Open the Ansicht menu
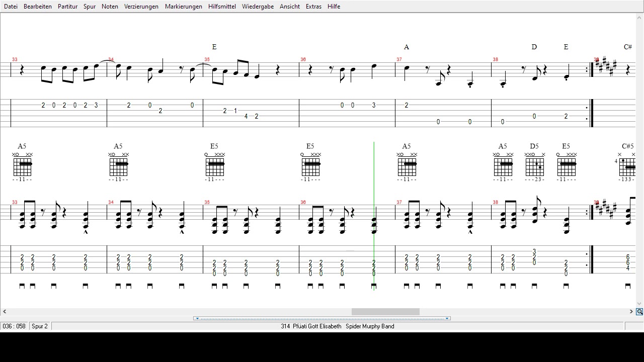This screenshot has height=362, width=644. [x=290, y=7]
